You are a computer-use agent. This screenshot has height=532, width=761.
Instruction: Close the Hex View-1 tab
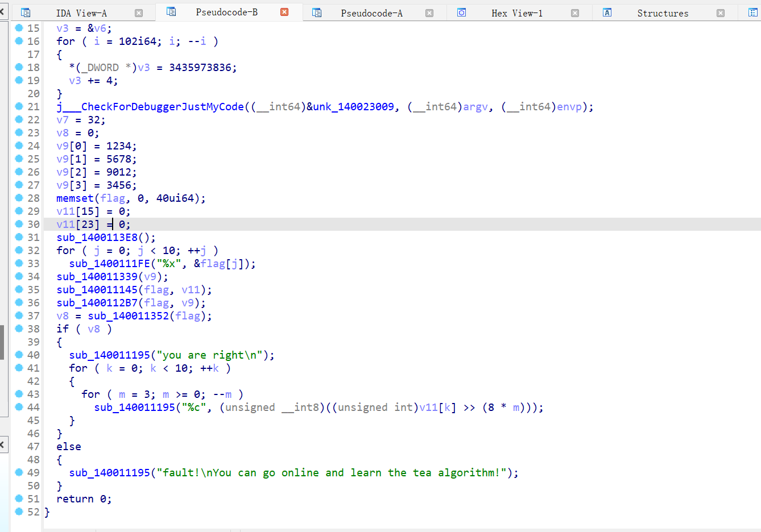(x=575, y=13)
